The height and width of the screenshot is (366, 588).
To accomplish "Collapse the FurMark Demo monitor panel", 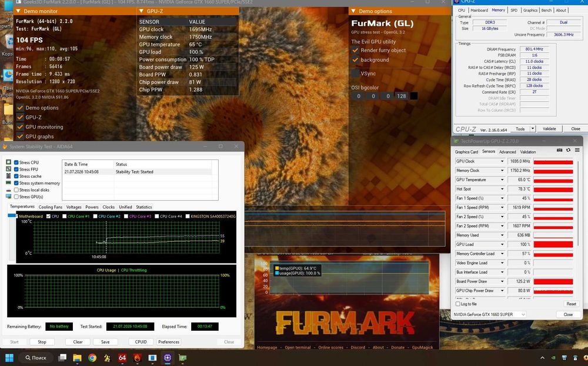I will point(19,11).
